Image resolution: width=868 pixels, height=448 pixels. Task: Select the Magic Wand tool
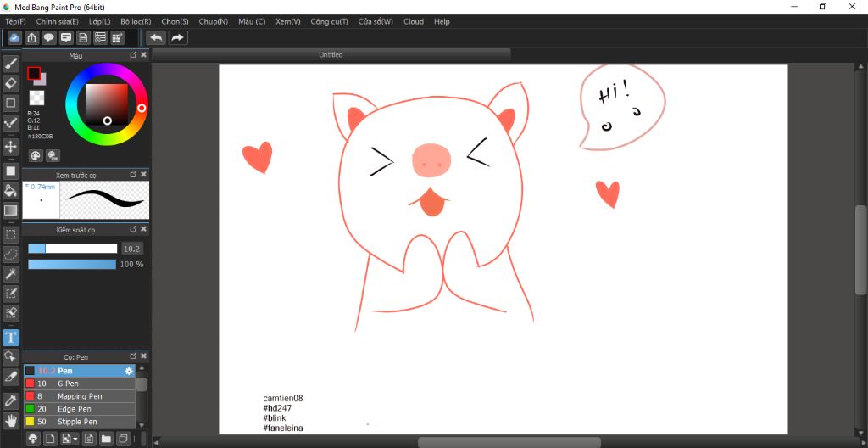tap(10, 273)
